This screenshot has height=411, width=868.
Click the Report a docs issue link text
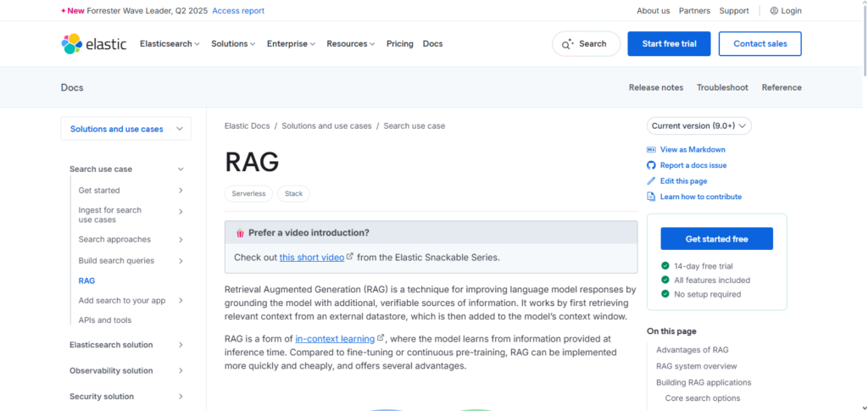(693, 165)
